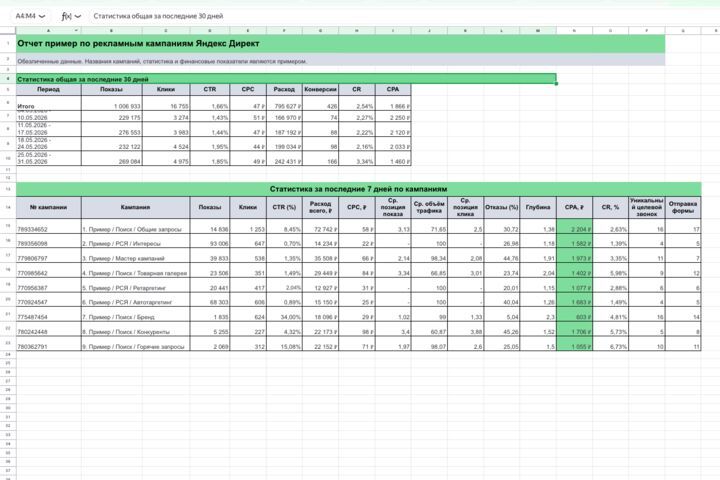This screenshot has width=720, height=480.
Task: Click the 'Кампания' header cell
Action: 135,207
